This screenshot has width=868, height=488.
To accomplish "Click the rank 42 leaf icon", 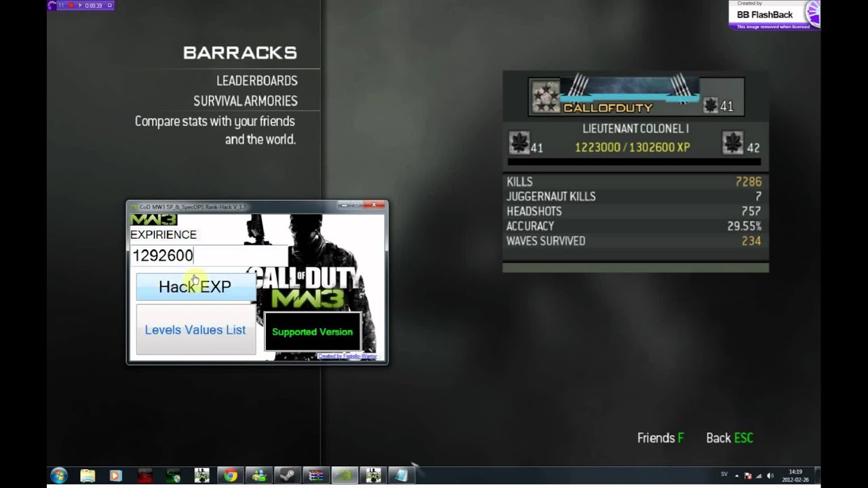I will pos(732,143).
